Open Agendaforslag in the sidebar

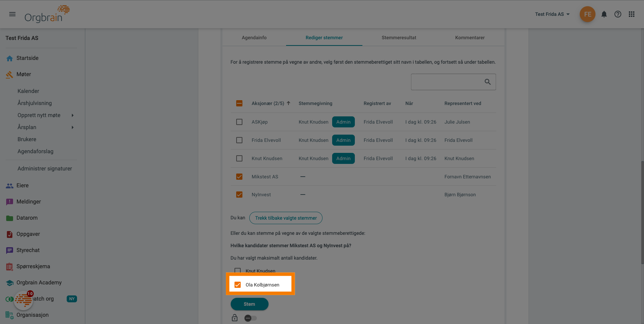tap(35, 151)
